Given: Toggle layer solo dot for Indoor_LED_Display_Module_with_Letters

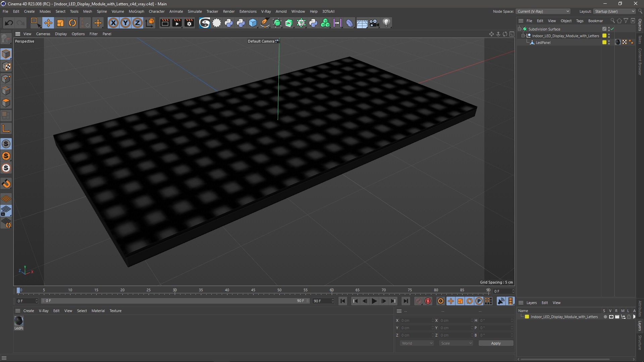Looking at the screenshot, I should click(x=605, y=317).
